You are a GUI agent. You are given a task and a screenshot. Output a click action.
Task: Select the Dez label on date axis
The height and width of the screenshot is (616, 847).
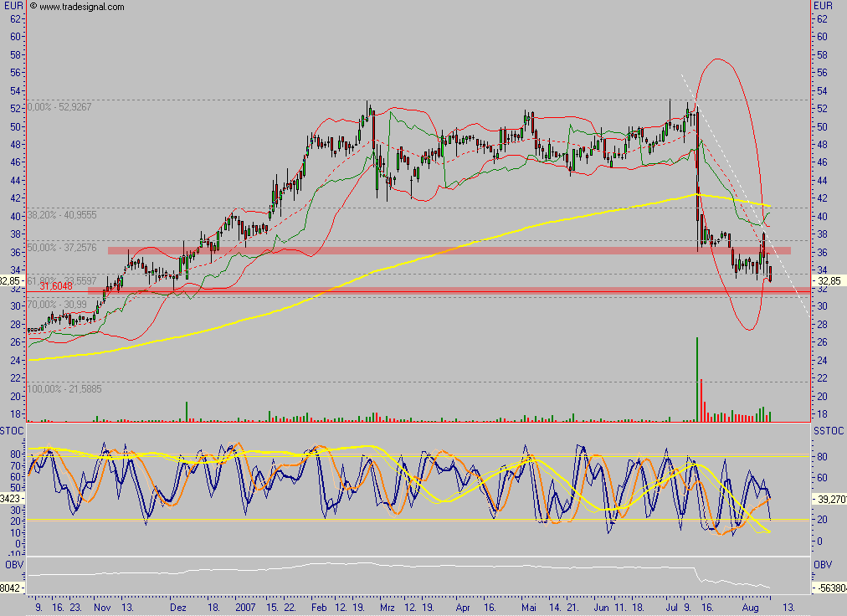tap(177, 608)
